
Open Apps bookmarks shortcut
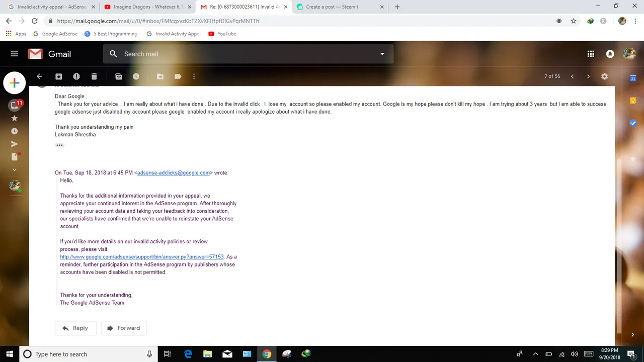pos(16,34)
